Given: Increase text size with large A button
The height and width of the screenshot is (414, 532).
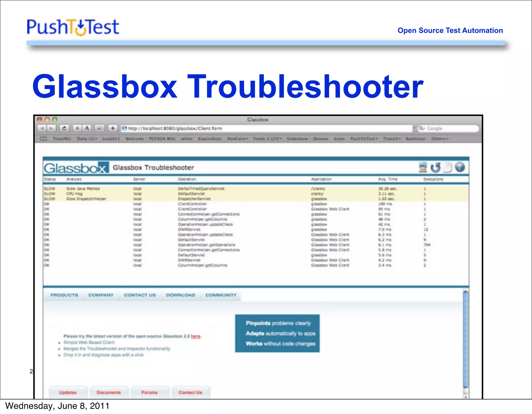Looking at the screenshot, I should (87, 128).
